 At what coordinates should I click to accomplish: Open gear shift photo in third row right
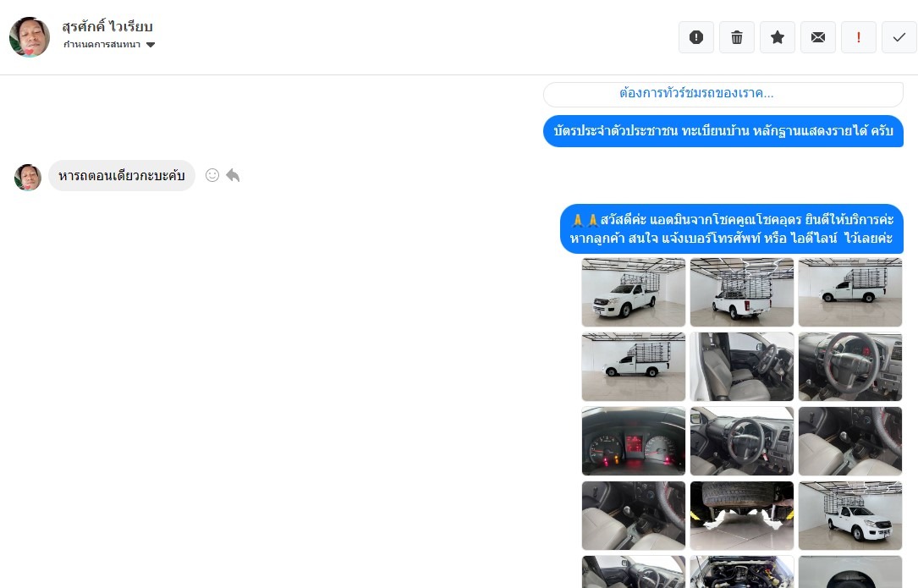coord(850,441)
